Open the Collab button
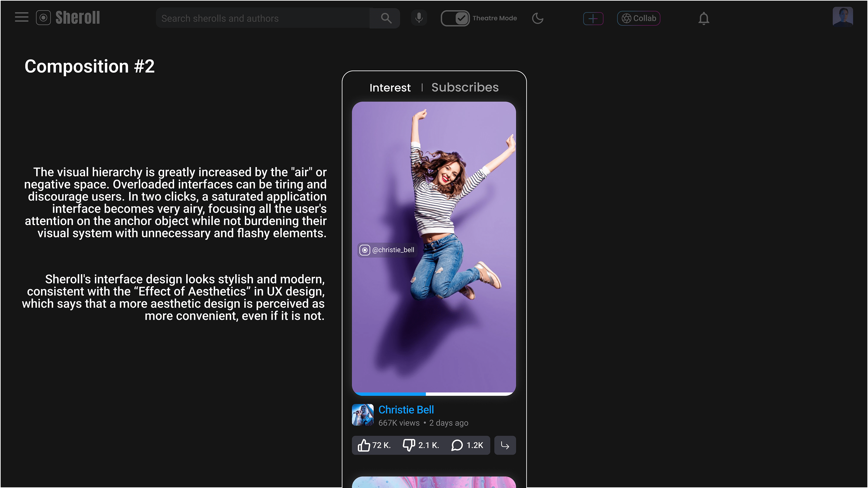This screenshot has width=868, height=488. [639, 19]
